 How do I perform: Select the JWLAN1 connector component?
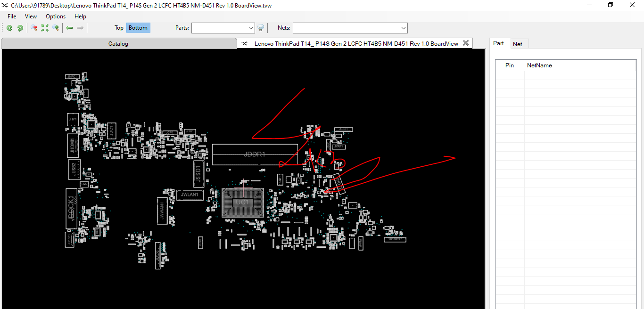190,195
